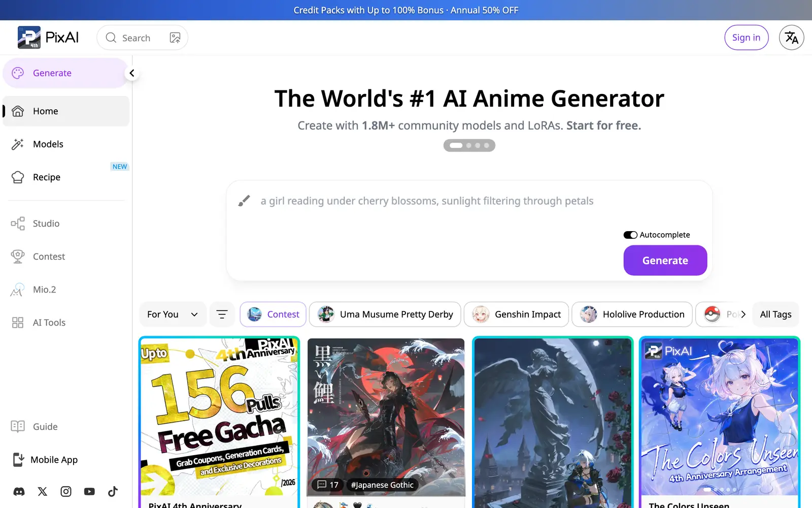Open Generate in the sidebar
Screen dimensions: 812x508
click(66, 73)
